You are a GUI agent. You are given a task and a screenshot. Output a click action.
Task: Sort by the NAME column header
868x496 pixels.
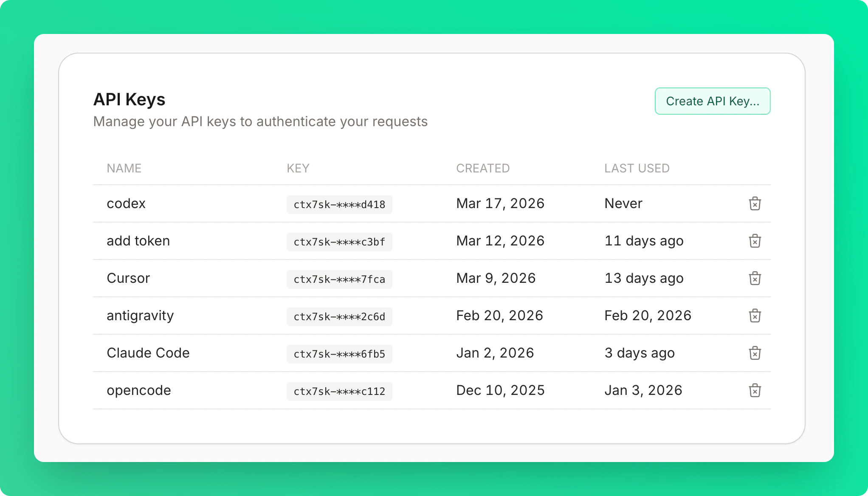124,168
